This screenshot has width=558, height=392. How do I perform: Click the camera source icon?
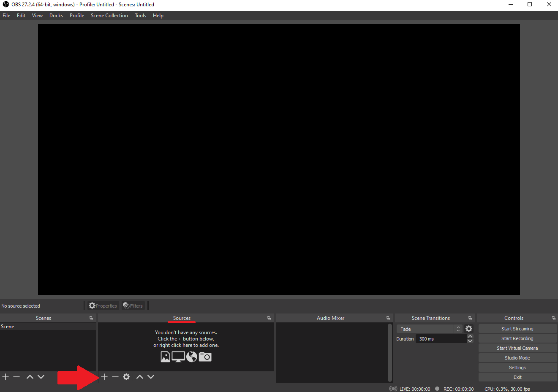(205, 357)
